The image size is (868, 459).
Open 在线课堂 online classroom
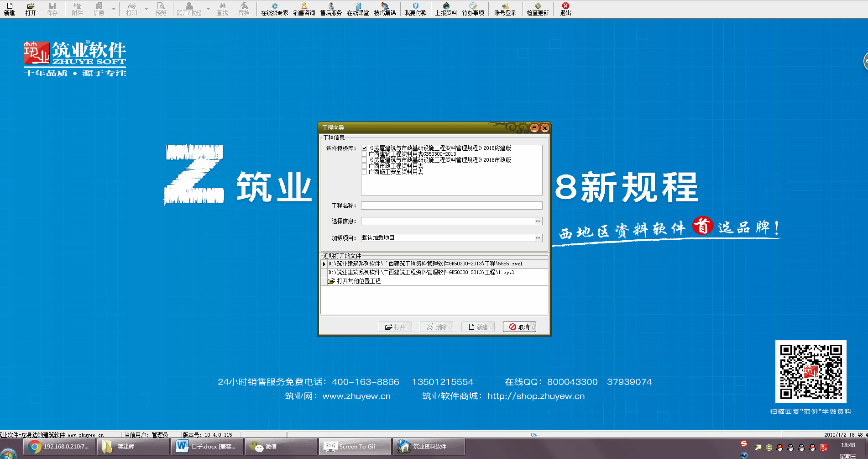(x=358, y=9)
